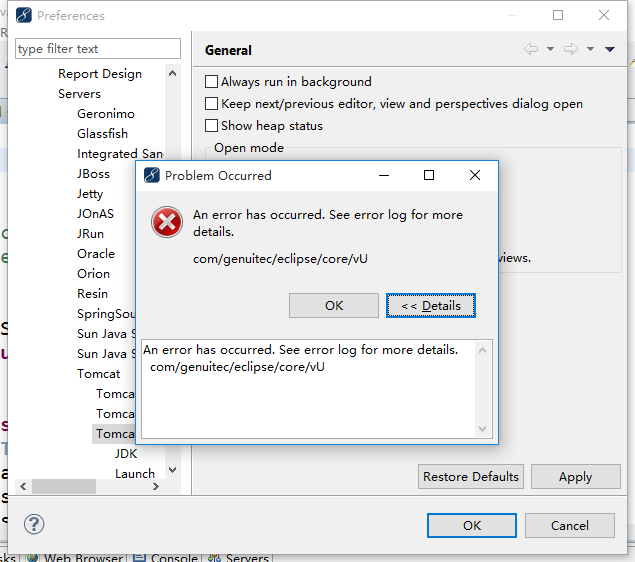Screen dimensions: 635x562
Task: Click the Preferences window title icon
Action: 24,15
